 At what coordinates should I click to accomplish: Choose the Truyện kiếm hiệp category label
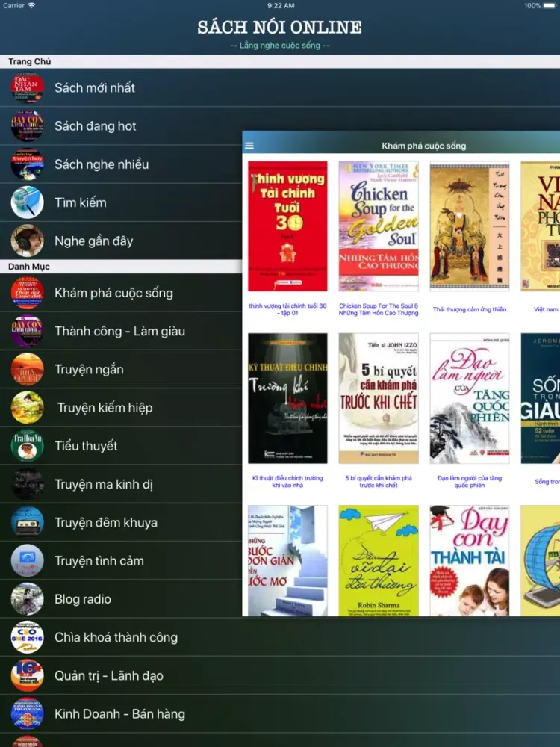[105, 408]
